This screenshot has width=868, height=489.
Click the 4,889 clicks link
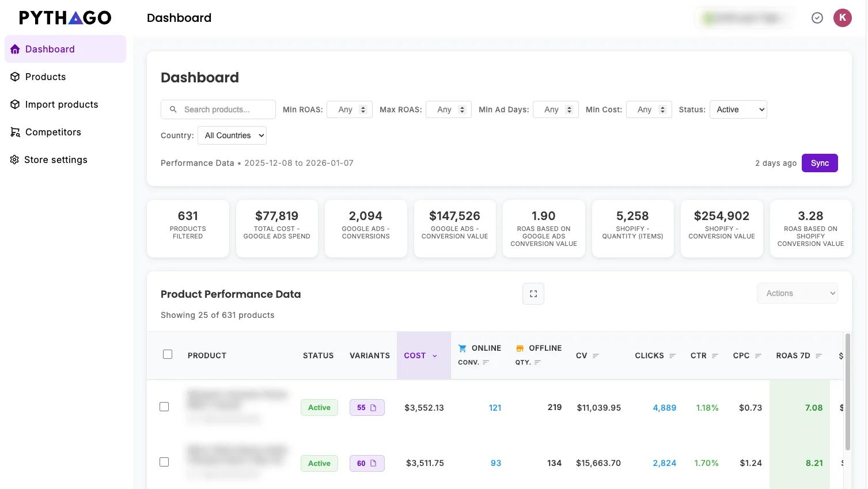pos(665,408)
